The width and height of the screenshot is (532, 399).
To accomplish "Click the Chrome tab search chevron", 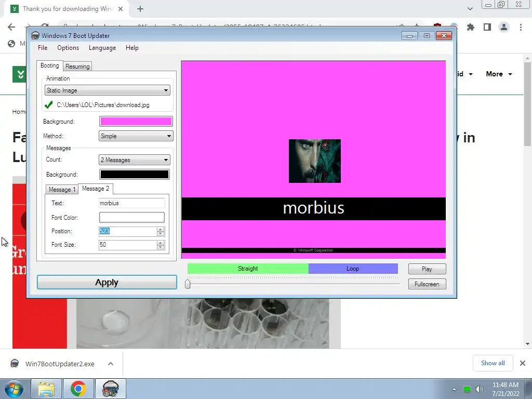I will point(470,9).
